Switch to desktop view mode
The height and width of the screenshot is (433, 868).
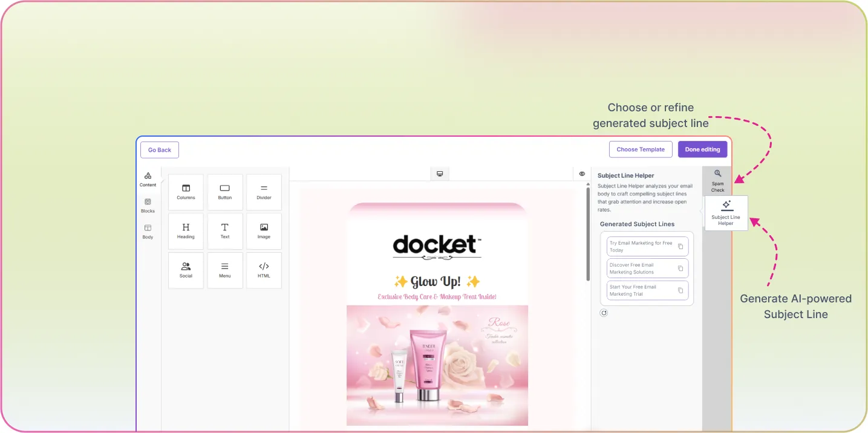point(440,174)
